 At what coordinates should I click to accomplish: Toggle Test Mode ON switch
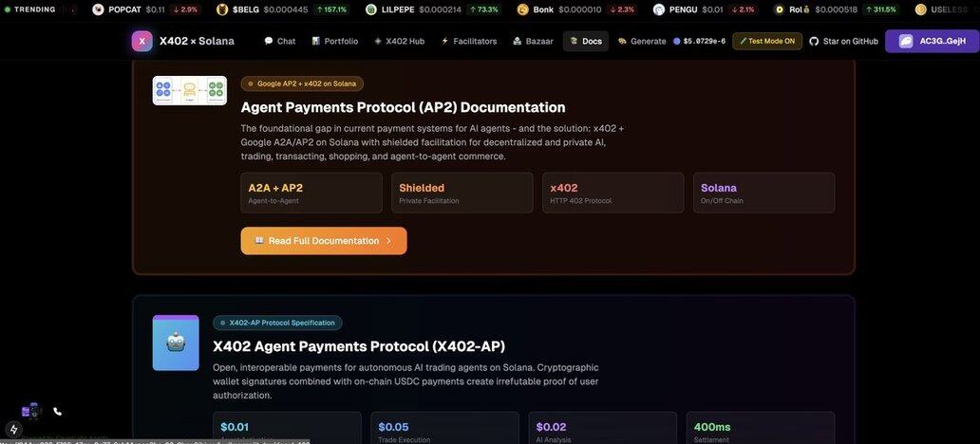(x=767, y=41)
